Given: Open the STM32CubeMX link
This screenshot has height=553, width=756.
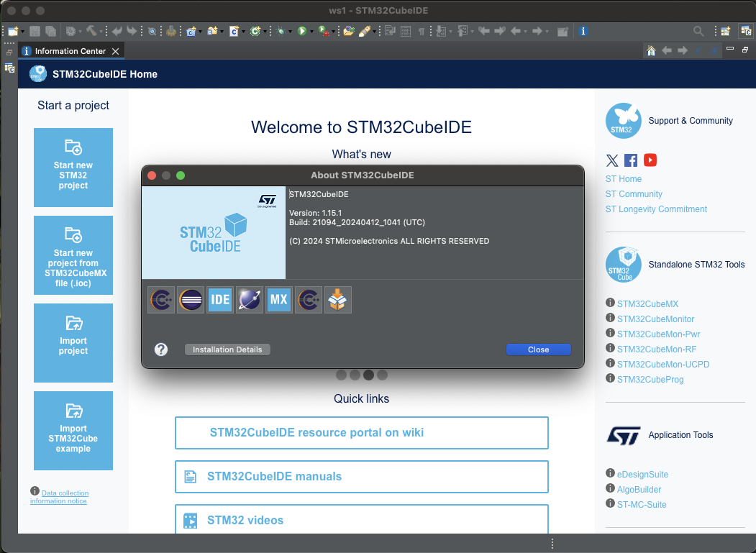Looking at the screenshot, I should pos(647,303).
